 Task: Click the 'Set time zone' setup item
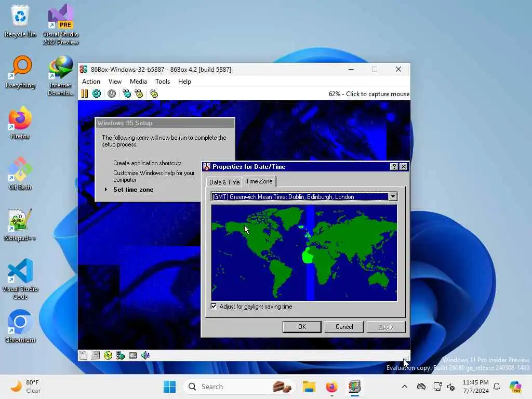pyautogui.click(x=134, y=190)
